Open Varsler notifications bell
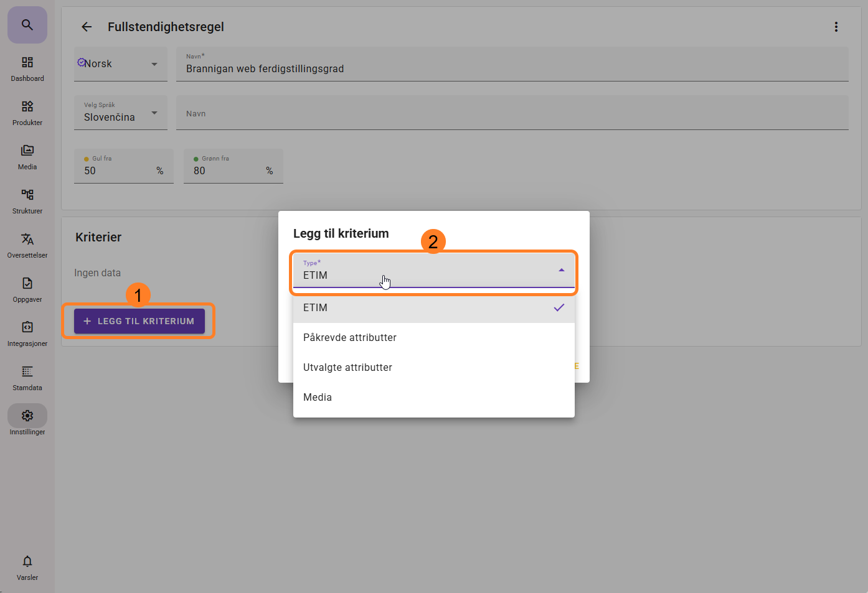Viewport: 868px width, 593px height. [27, 567]
